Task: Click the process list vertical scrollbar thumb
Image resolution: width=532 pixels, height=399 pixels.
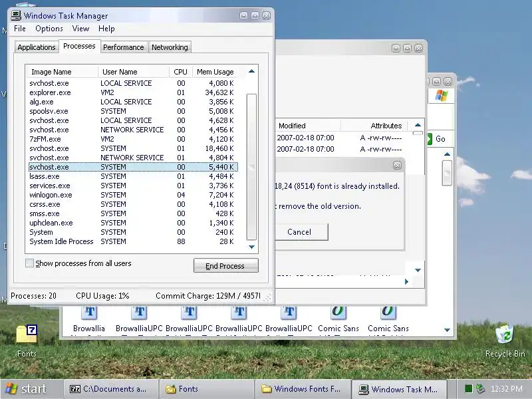Action: [251, 167]
